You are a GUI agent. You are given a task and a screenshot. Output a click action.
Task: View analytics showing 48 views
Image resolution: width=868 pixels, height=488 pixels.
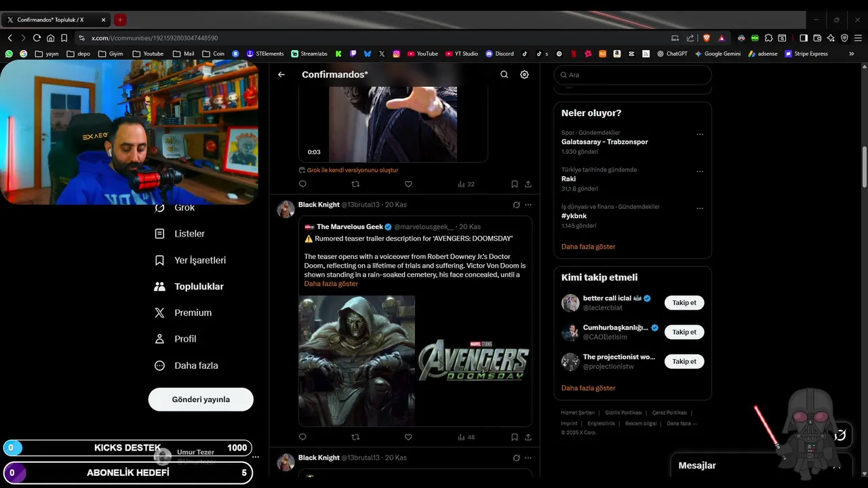pos(466,437)
